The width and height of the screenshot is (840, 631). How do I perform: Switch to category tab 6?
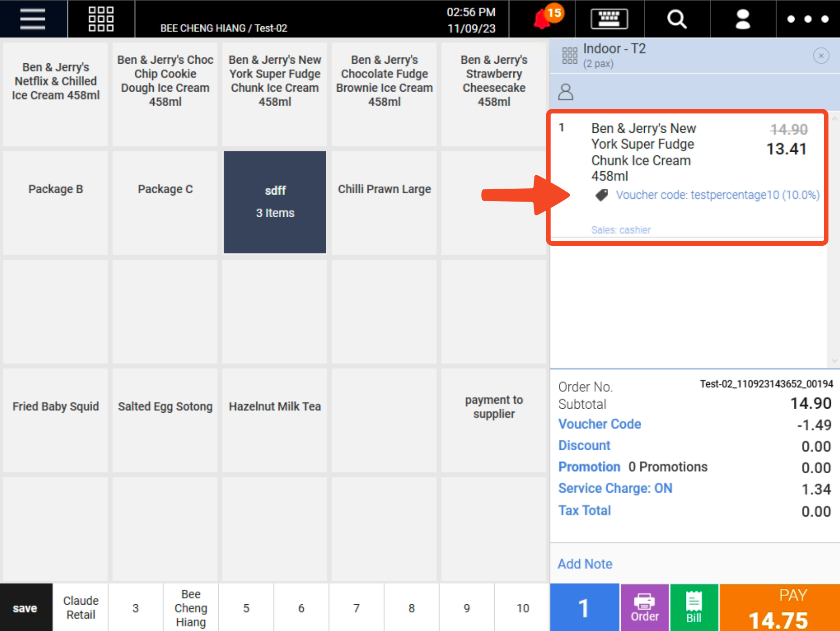pyautogui.click(x=301, y=607)
